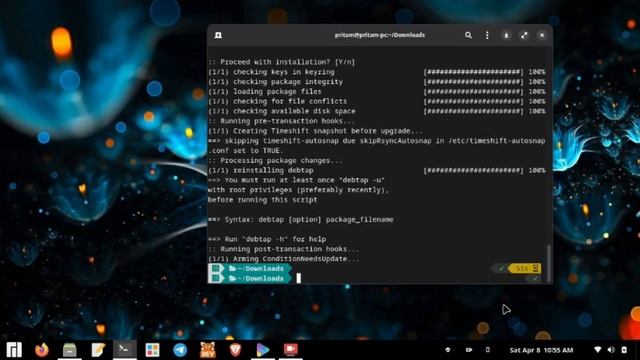The width and height of the screenshot is (640, 360).
Task: Open the volume speaker tray icon
Action: click(611, 350)
